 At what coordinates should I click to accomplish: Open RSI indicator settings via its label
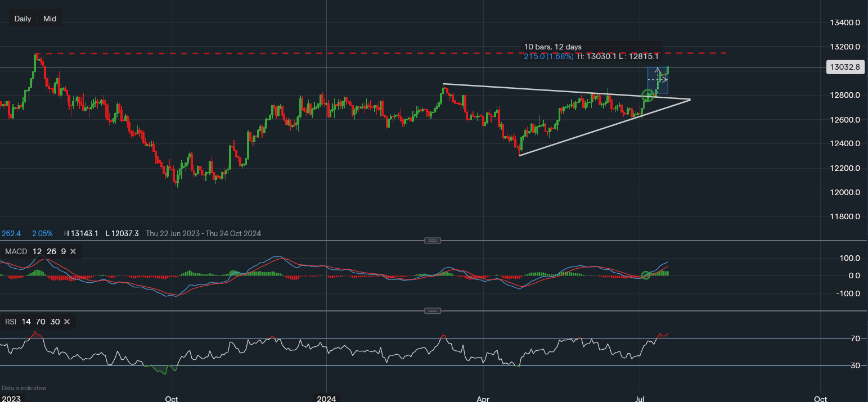(11, 322)
